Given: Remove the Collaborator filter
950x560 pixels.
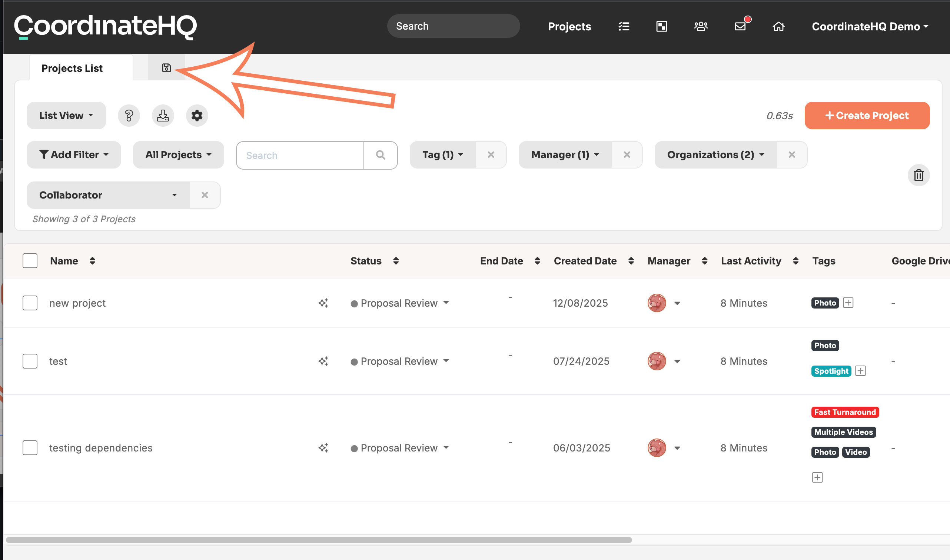Looking at the screenshot, I should tap(205, 195).
